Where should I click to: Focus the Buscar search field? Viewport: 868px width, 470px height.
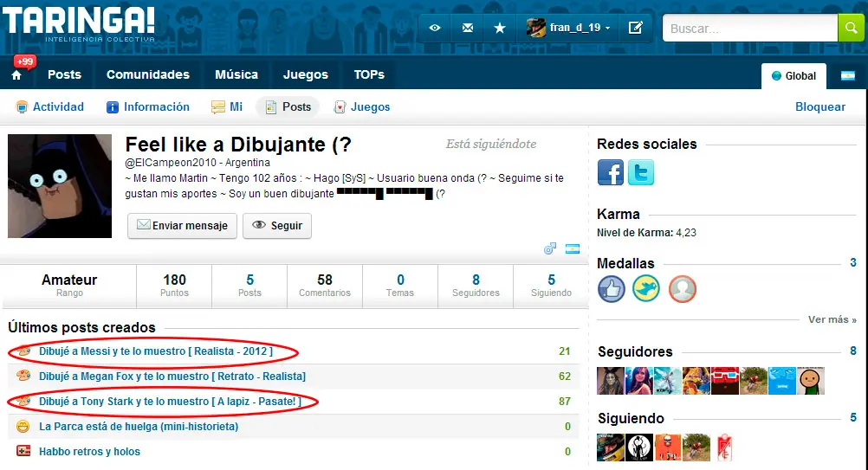(750, 29)
